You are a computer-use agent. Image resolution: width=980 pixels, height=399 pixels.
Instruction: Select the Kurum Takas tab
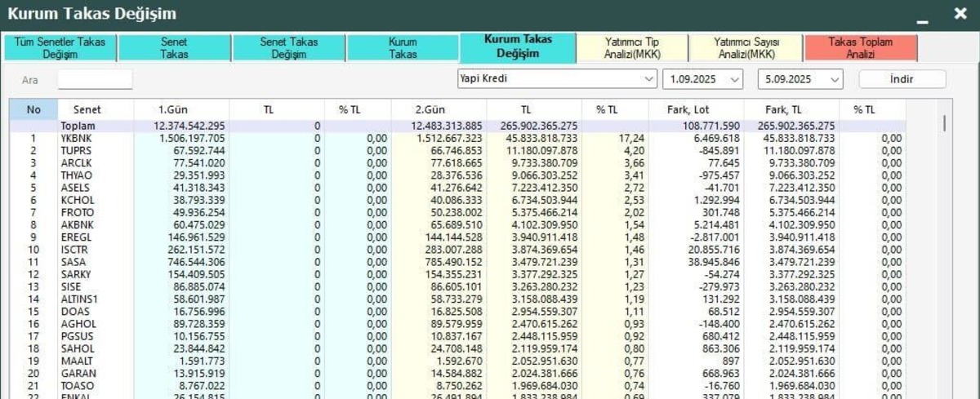tap(403, 48)
